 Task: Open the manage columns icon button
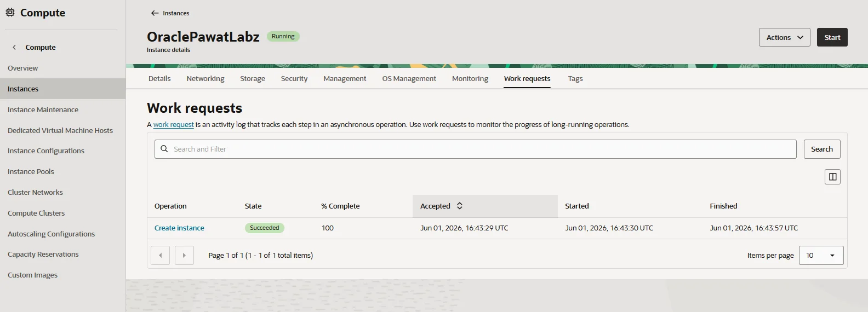[832, 177]
